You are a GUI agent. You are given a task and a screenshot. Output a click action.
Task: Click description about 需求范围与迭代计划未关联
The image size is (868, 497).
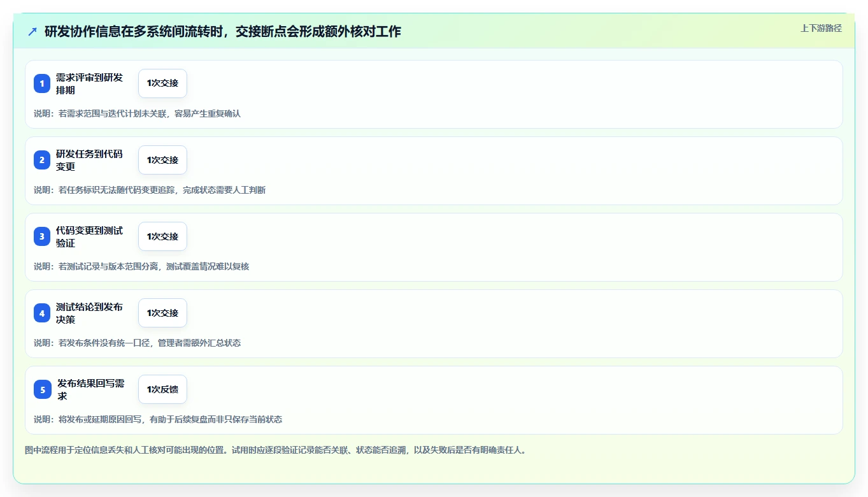click(137, 113)
